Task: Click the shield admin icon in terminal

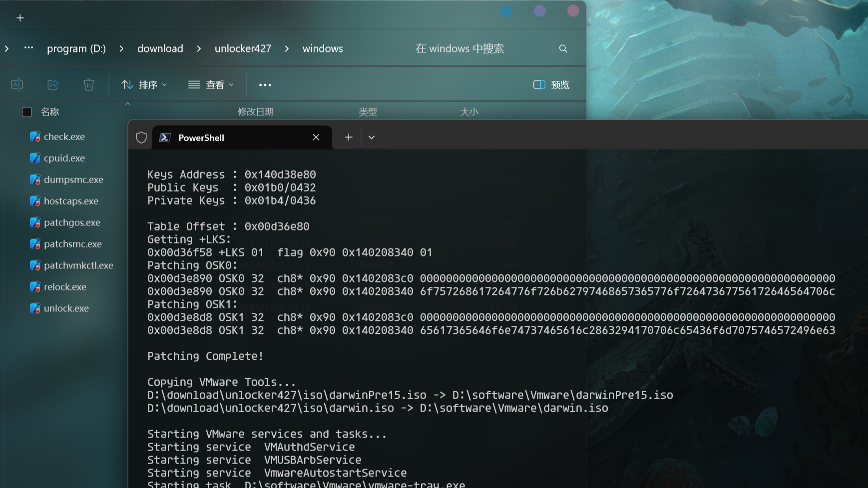Action: point(141,137)
